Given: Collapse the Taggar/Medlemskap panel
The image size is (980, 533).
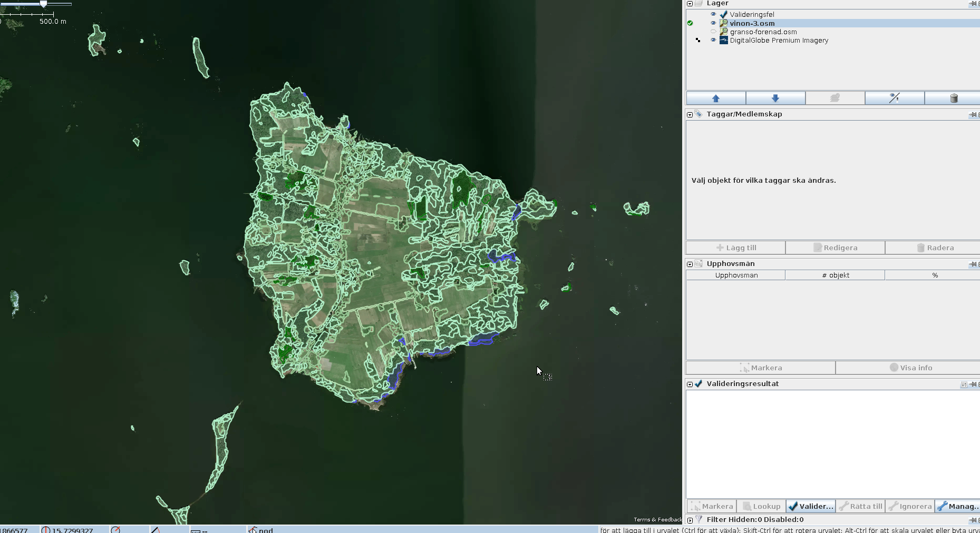Looking at the screenshot, I should 690,114.
